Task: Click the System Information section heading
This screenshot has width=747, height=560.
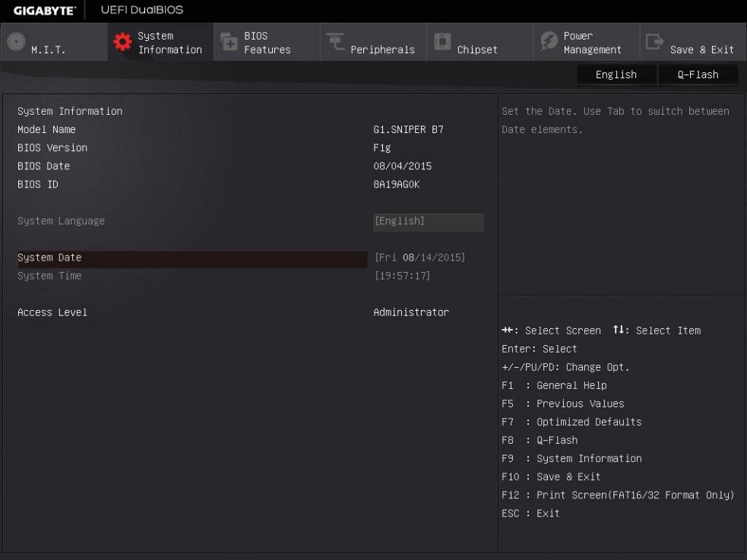Action: click(x=70, y=112)
